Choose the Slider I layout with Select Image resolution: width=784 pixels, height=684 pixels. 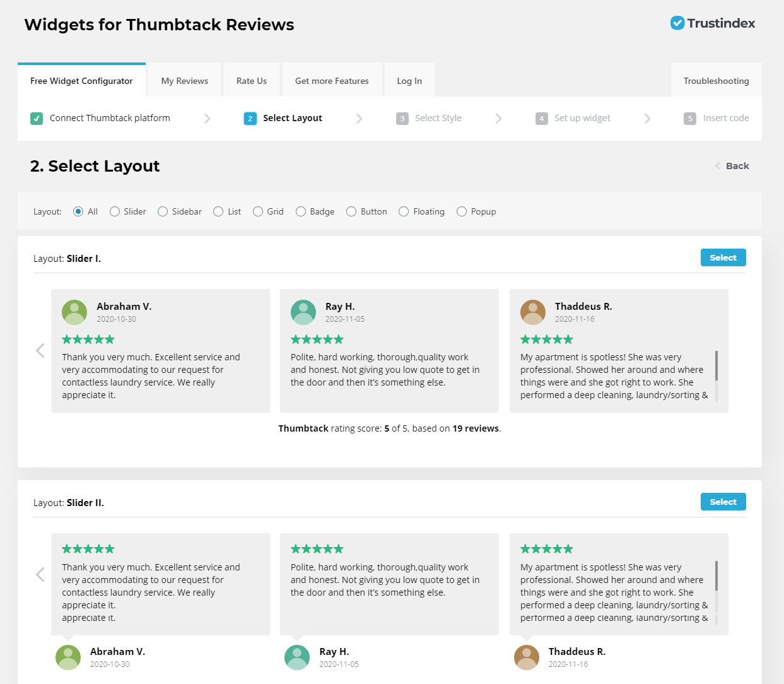point(723,257)
